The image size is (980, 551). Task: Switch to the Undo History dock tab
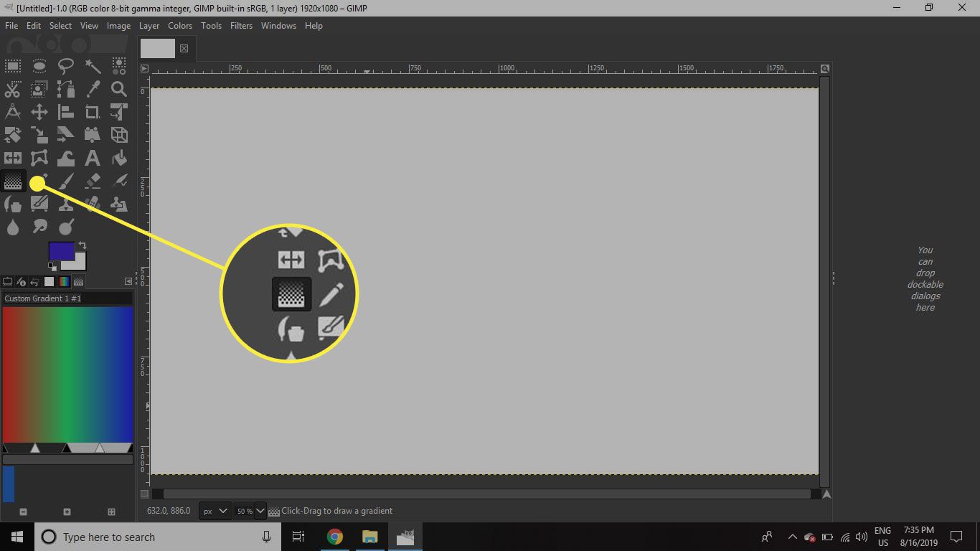pos(34,282)
